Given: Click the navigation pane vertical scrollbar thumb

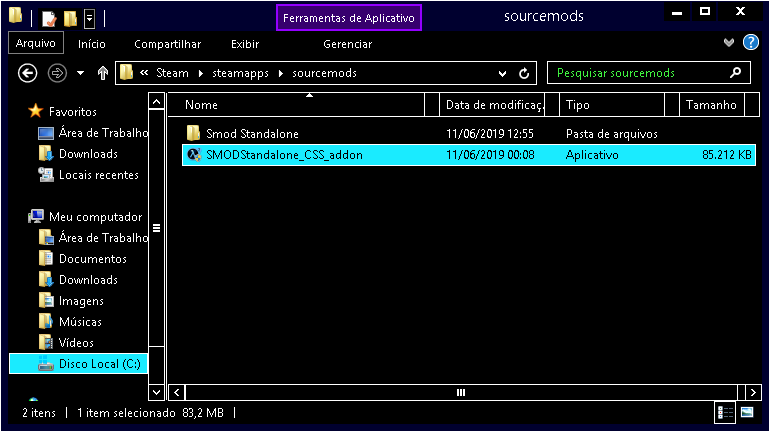Looking at the screenshot, I should [156, 228].
